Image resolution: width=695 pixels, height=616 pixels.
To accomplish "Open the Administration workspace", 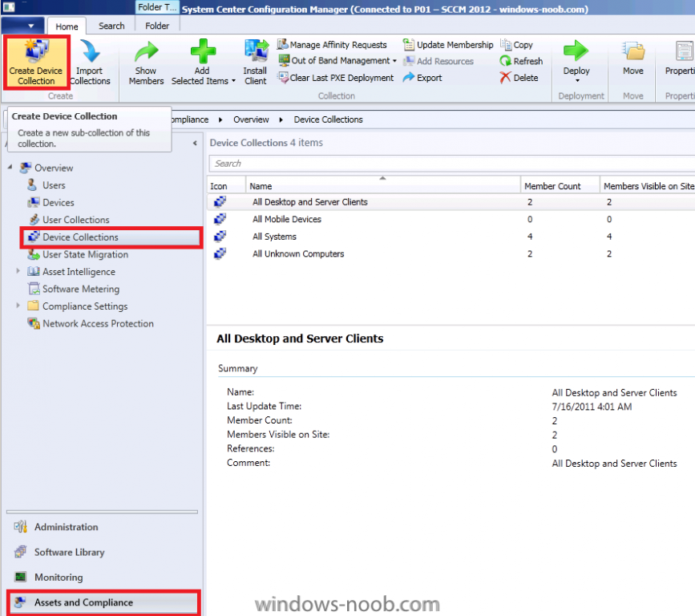I will click(x=67, y=527).
